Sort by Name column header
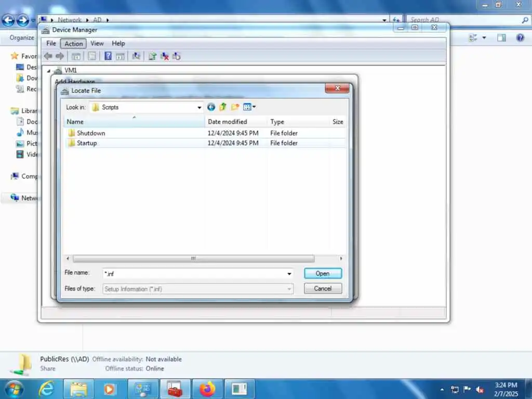The width and height of the screenshot is (532, 399). 135,122
